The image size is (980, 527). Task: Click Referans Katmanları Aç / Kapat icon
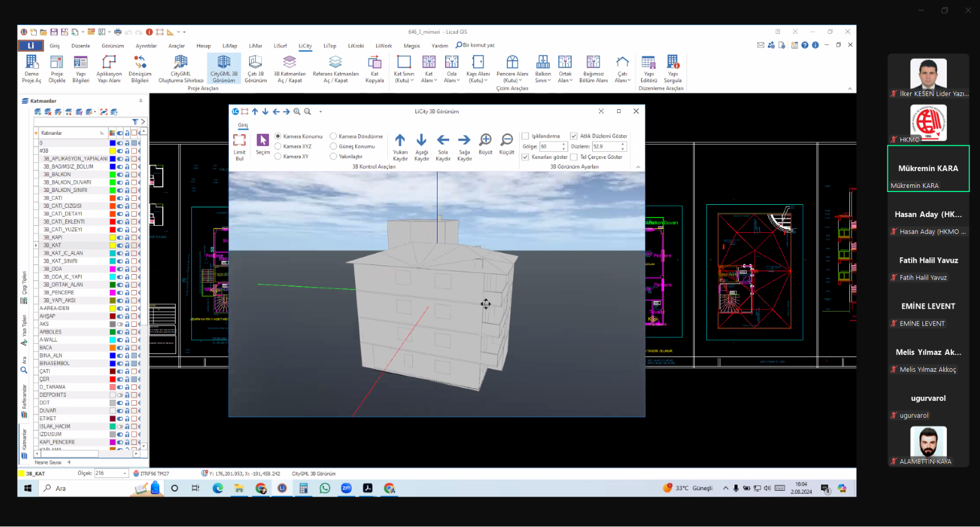click(335, 69)
